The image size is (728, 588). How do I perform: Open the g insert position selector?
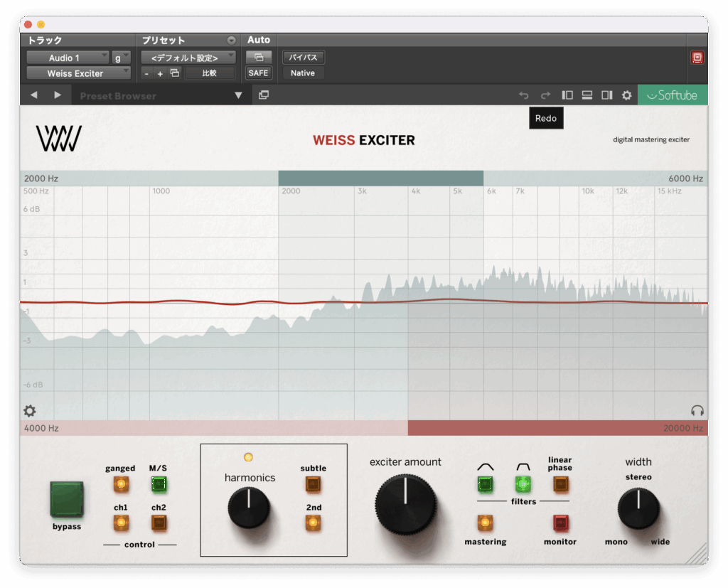(x=121, y=58)
